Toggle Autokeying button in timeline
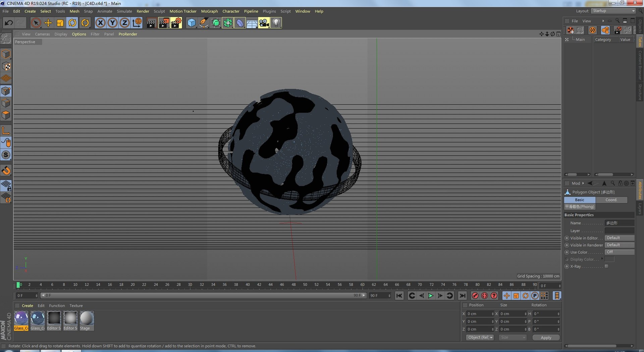This screenshot has height=352, width=644. click(484, 296)
